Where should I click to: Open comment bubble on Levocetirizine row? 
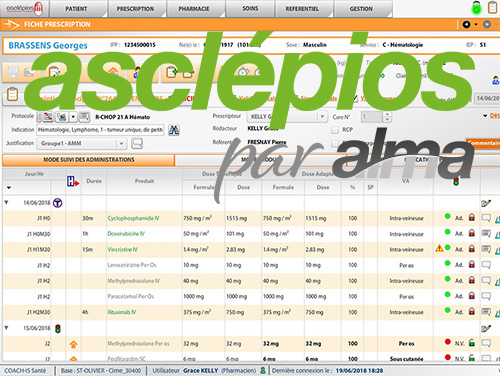[486, 265]
